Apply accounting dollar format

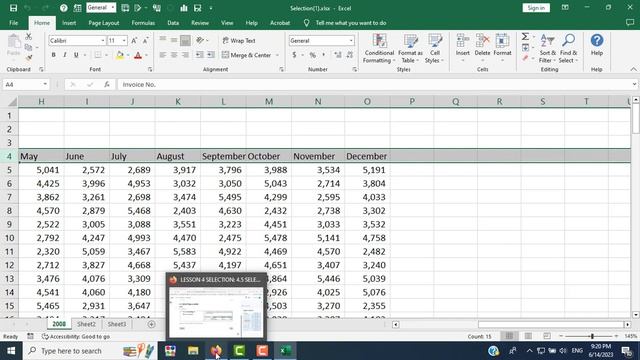tap(294, 55)
